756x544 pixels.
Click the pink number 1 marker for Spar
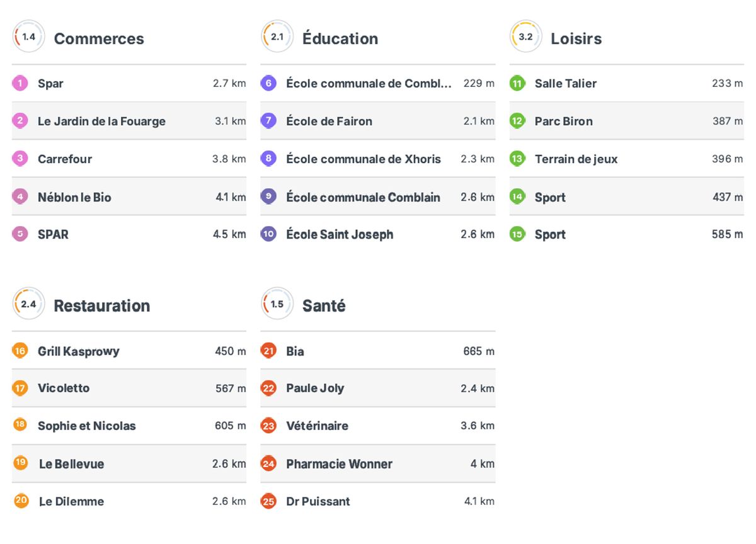point(20,83)
